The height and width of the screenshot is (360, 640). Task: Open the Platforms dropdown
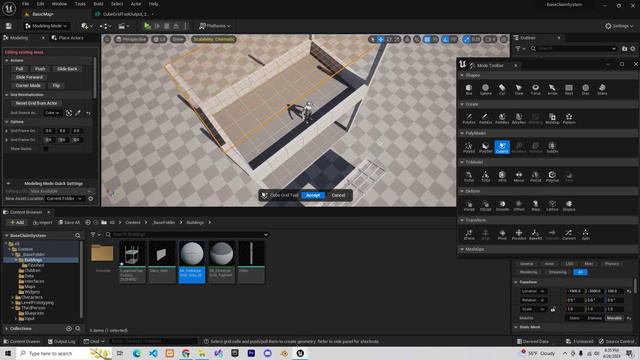(x=215, y=26)
